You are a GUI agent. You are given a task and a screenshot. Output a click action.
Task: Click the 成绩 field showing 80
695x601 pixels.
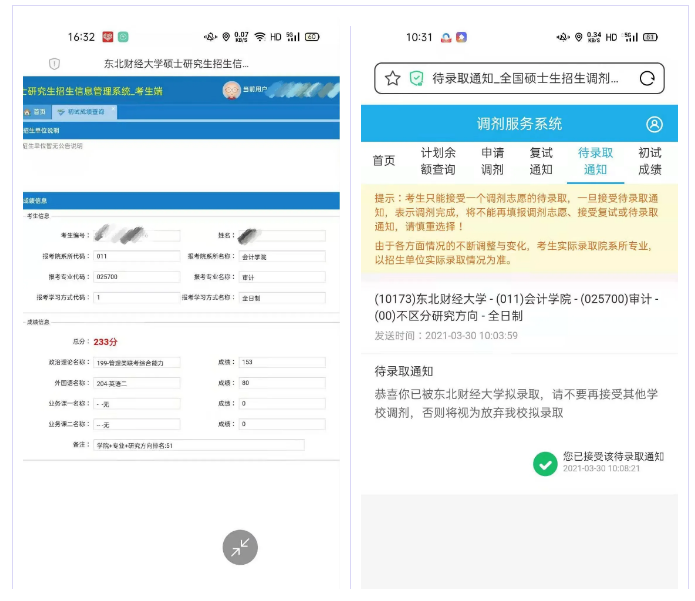tap(282, 383)
